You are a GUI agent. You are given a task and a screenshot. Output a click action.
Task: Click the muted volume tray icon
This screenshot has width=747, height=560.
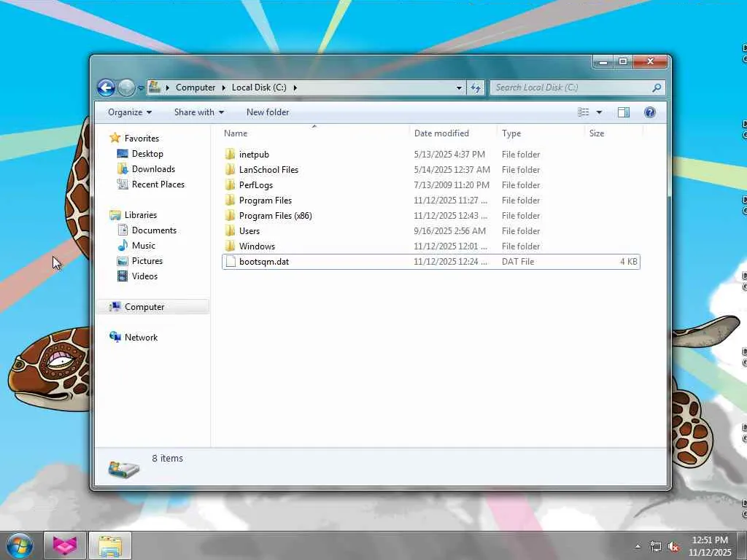[673, 547]
